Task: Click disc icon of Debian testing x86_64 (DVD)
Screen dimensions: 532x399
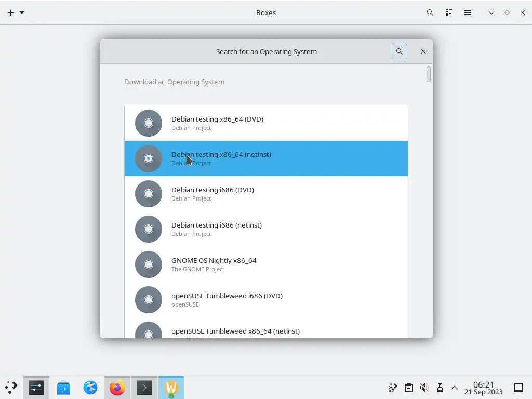Action: pyautogui.click(x=149, y=123)
